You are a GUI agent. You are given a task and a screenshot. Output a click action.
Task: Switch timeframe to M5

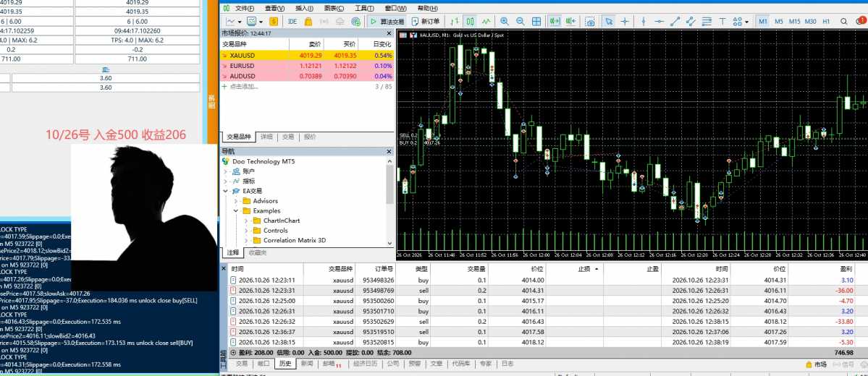[779, 21]
